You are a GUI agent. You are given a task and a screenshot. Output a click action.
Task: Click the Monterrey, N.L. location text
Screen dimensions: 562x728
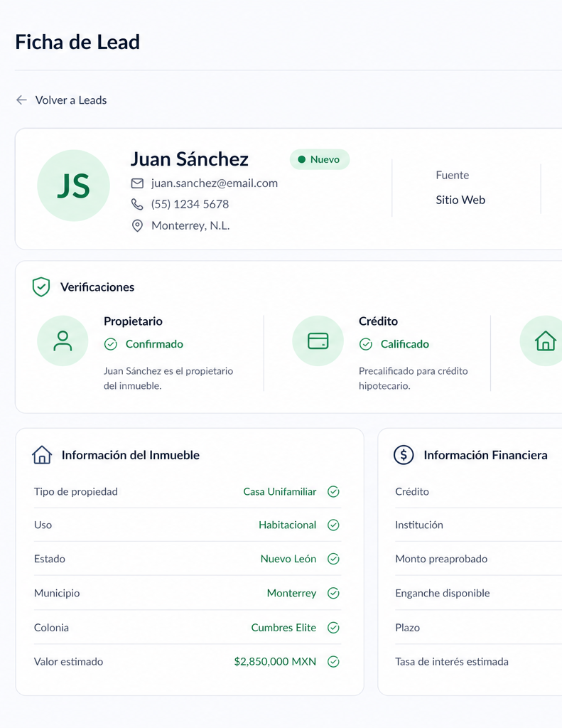pos(190,225)
